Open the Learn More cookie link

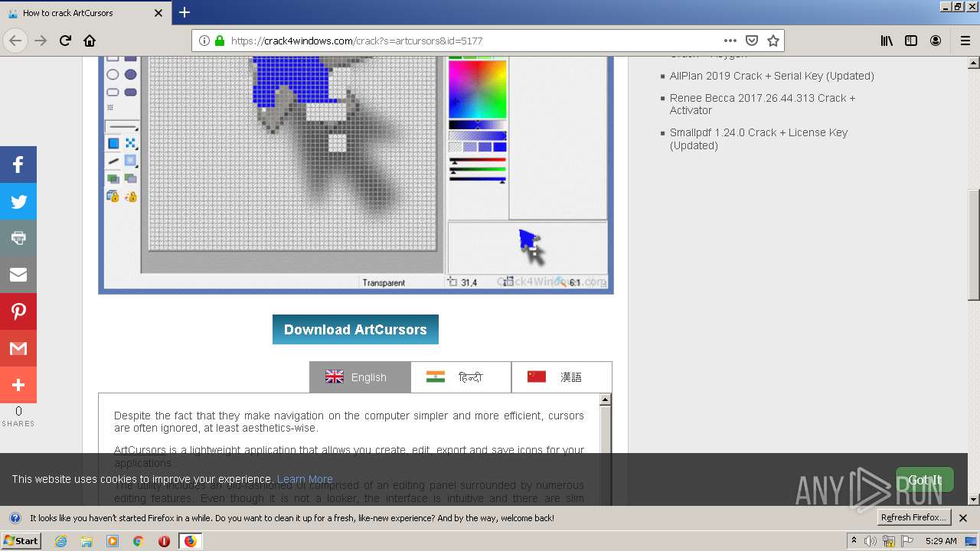pos(305,479)
